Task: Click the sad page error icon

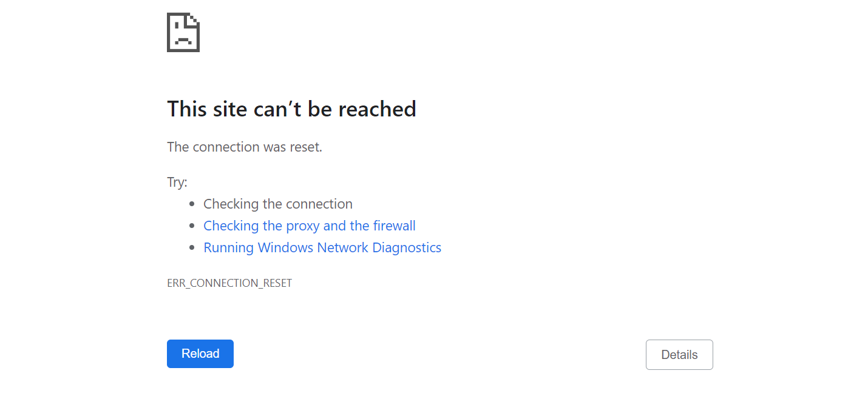Action: 183,33
